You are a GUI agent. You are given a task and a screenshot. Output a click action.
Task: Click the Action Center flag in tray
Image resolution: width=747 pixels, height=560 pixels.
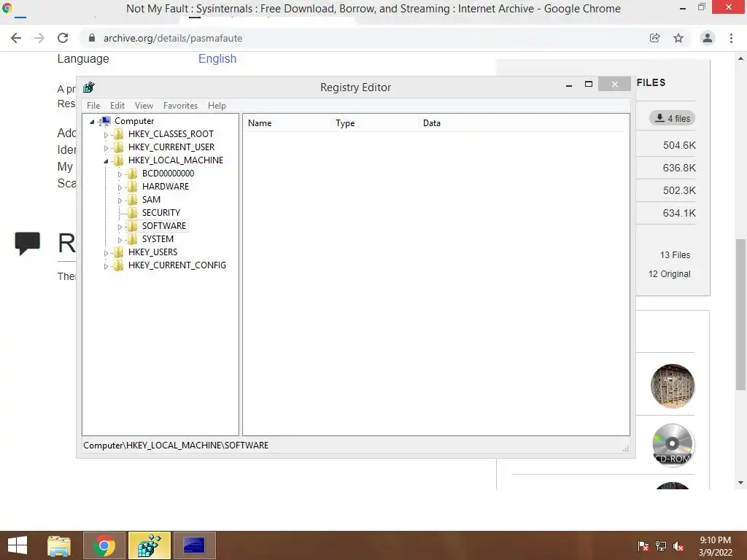tap(643, 546)
